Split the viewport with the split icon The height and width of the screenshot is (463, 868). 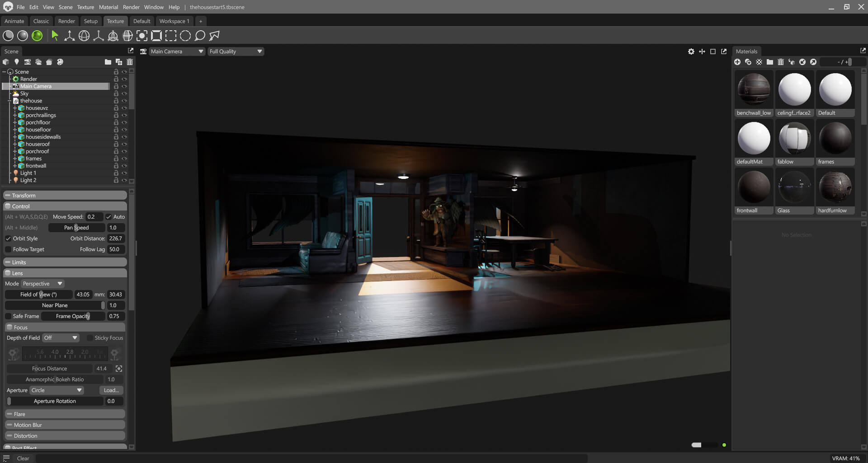click(702, 51)
